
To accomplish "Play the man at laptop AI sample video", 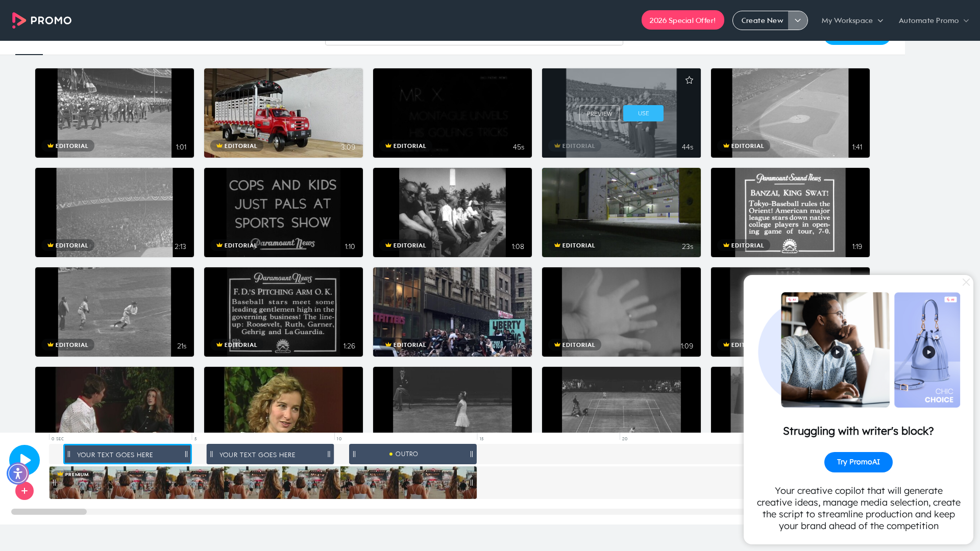I will 837,352.
